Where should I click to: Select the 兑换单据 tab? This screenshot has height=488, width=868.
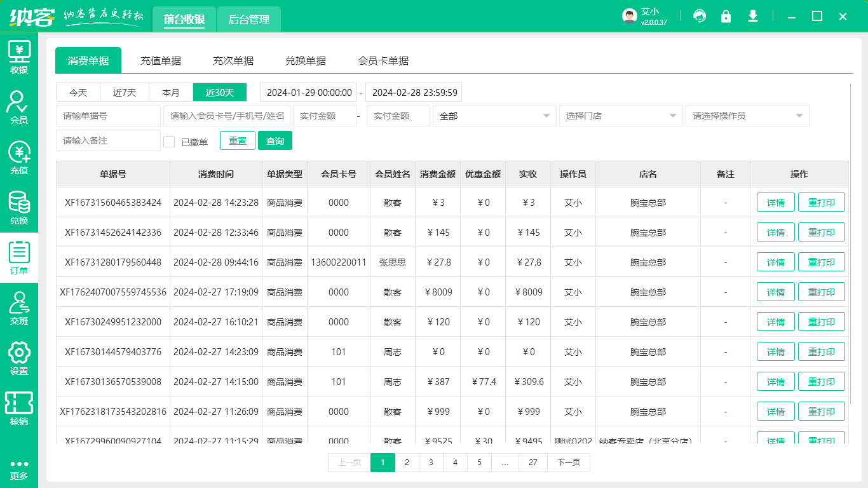[306, 60]
